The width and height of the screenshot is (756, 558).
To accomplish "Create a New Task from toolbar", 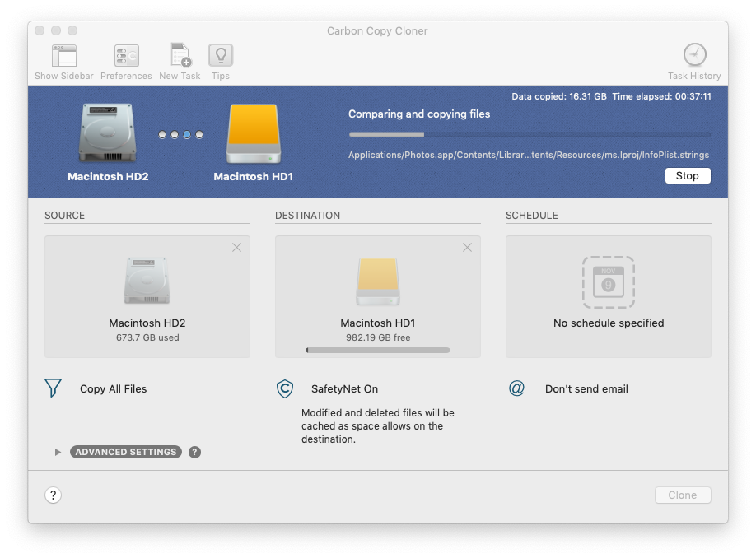I will click(x=180, y=55).
